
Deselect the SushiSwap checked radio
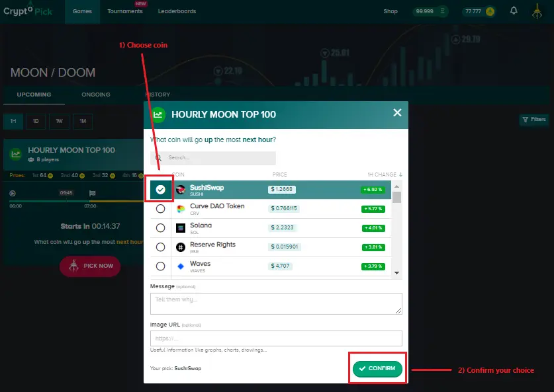click(160, 190)
